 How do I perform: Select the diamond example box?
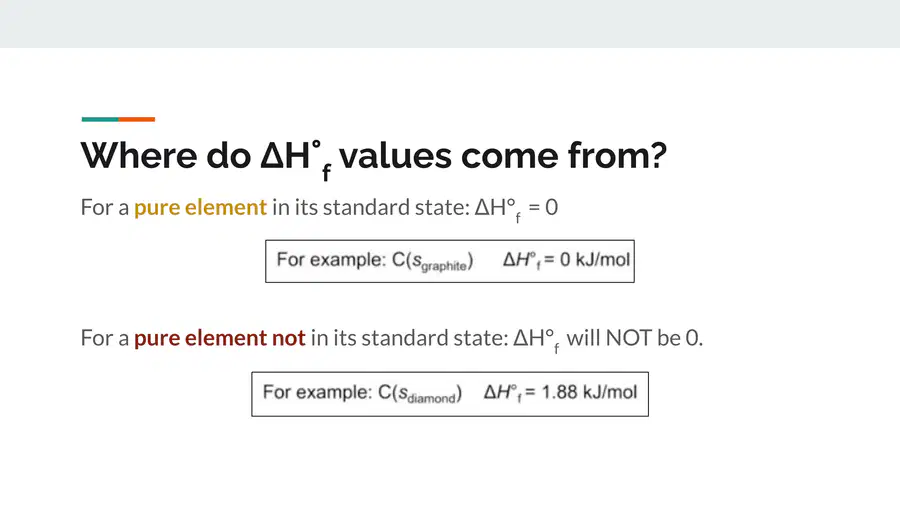450,394
